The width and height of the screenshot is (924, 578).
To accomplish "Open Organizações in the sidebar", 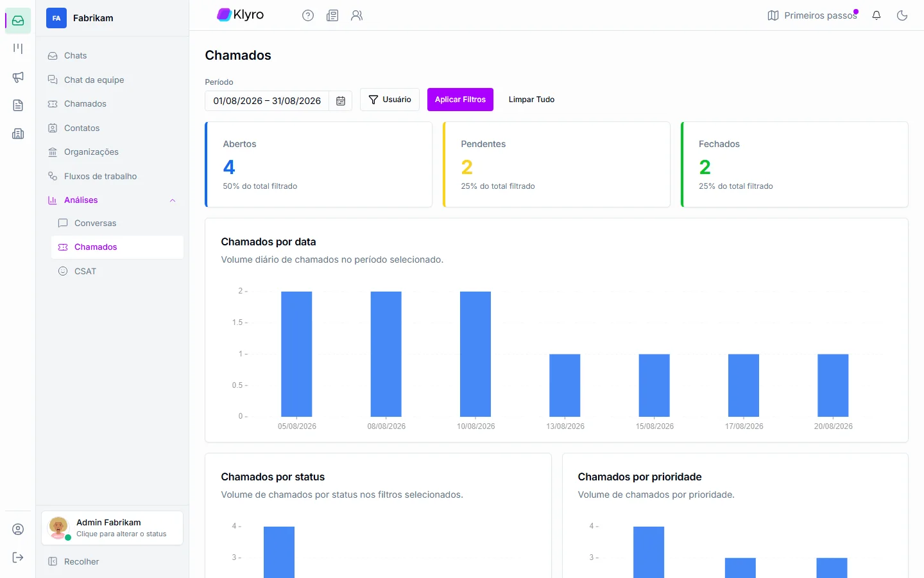I will coord(112,152).
